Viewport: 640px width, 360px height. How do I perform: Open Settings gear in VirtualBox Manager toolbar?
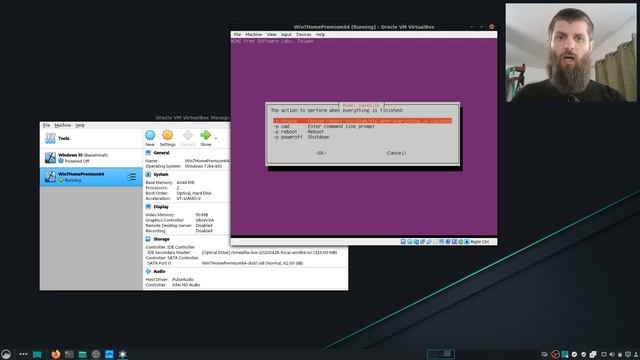(x=167, y=136)
